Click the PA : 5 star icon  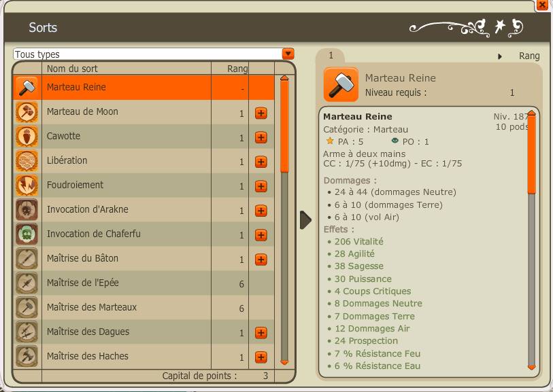[x=330, y=141]
